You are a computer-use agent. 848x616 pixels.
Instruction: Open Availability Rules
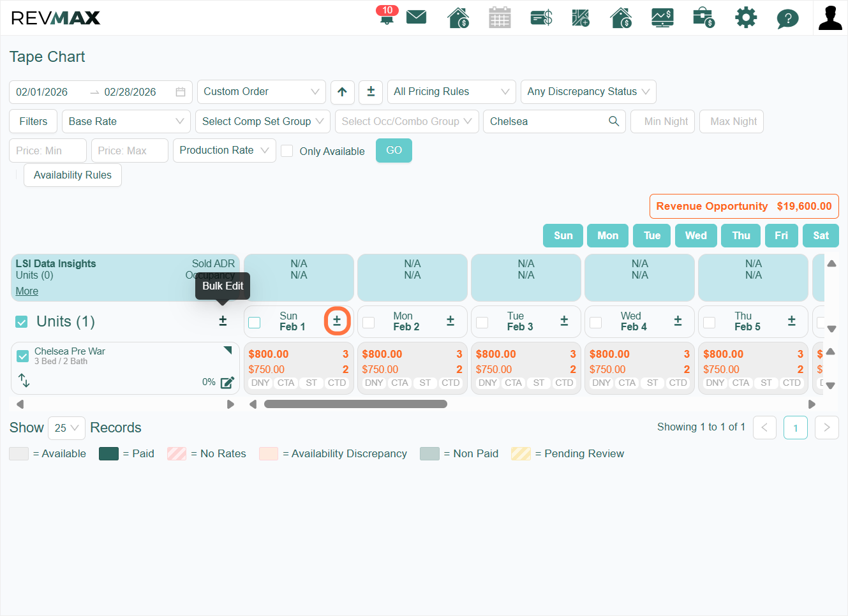coord(73,175)
